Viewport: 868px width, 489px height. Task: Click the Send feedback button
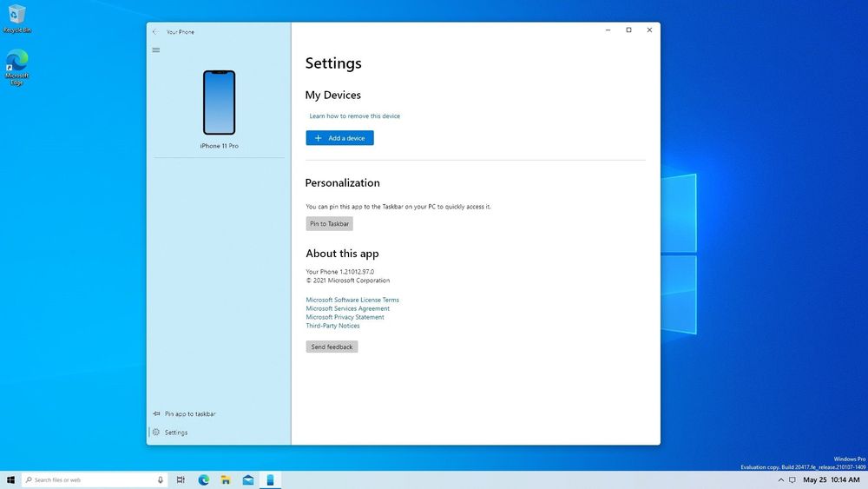332,347
